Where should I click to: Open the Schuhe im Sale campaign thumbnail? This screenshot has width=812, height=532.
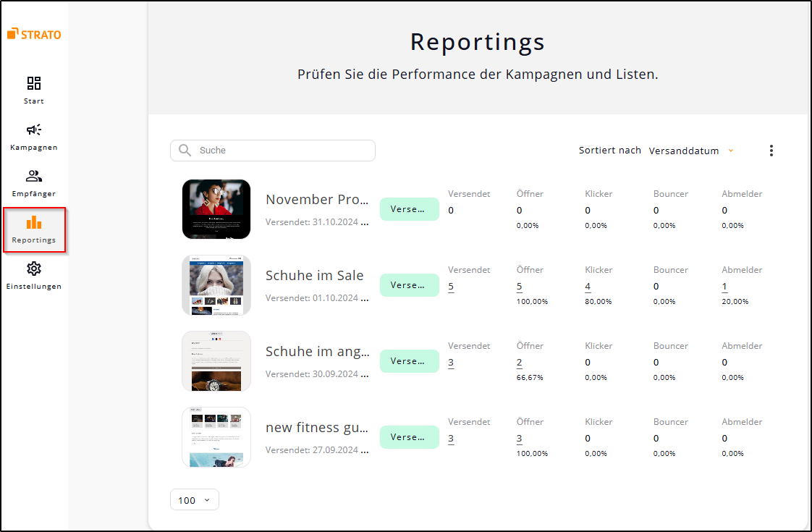[x=216, y=285]
